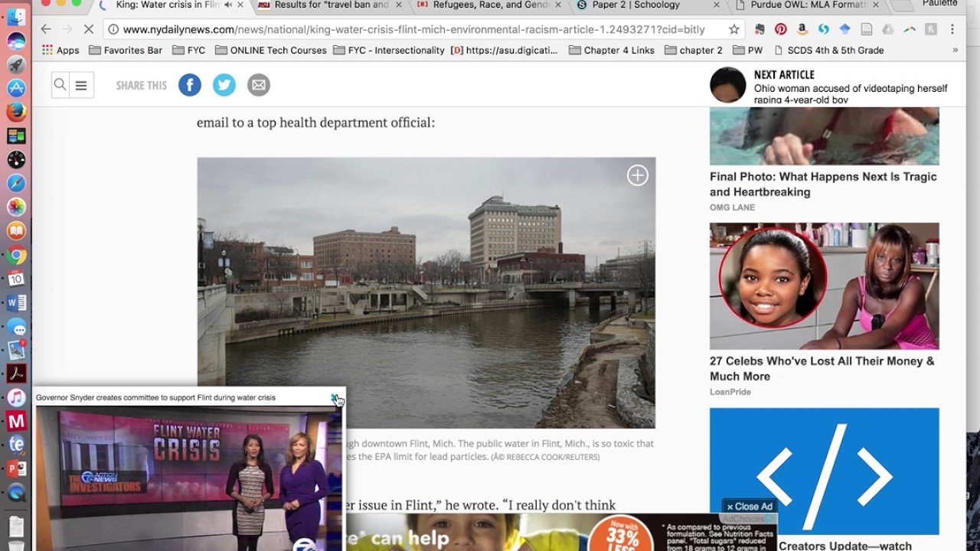Share article on Twitter
Screen dimensions: 980x551
224,85
